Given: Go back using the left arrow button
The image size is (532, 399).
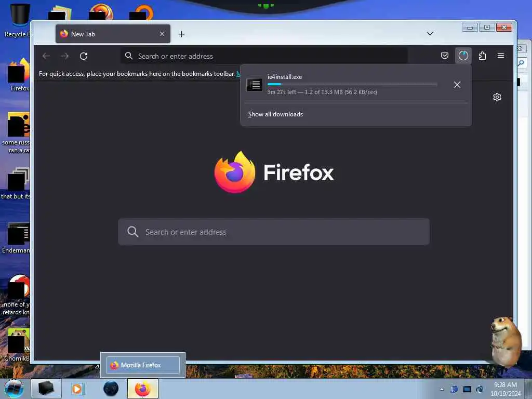Looking at the screenshot, I should 46,56.
